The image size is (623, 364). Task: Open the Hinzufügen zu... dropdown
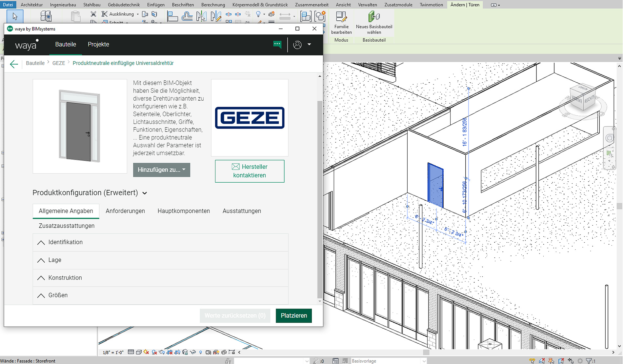161,170
